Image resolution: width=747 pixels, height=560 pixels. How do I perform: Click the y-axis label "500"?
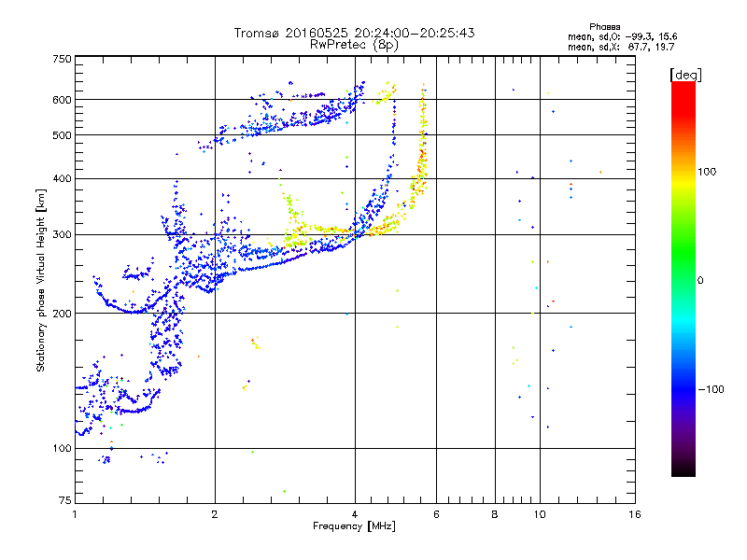[62, 135]
